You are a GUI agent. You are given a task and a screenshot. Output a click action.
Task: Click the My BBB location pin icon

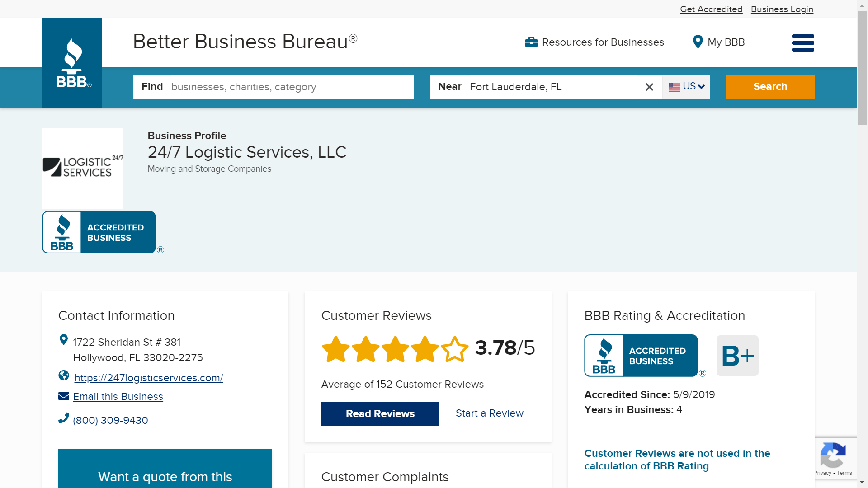[698, 42]
